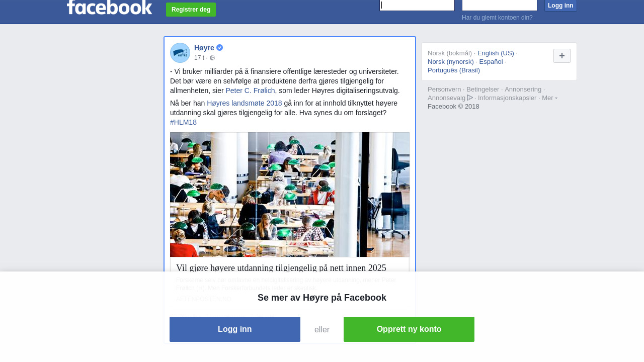Image resolution: width=644 pixels, height=362 pixels.
Task: Open Peter C. Frølich profile link
Action: 250,90
